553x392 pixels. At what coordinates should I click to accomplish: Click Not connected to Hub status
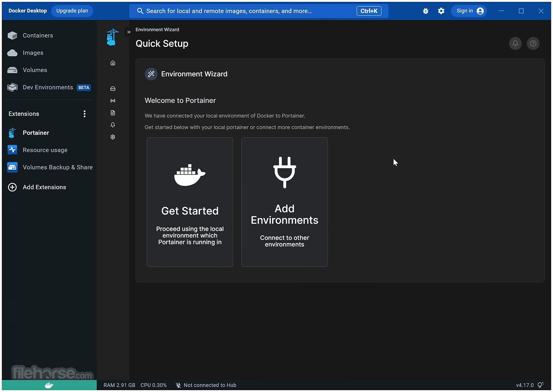(x=206, y=385)
